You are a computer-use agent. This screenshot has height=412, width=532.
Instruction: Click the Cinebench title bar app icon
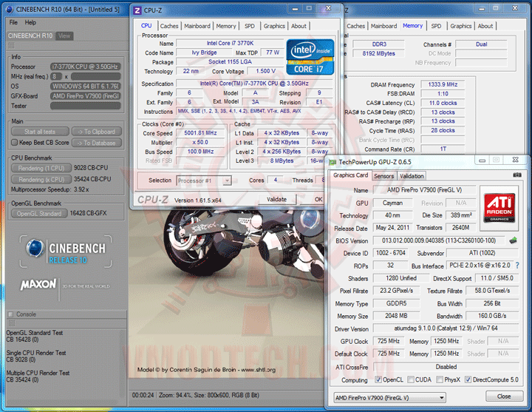tap(10, 9)
